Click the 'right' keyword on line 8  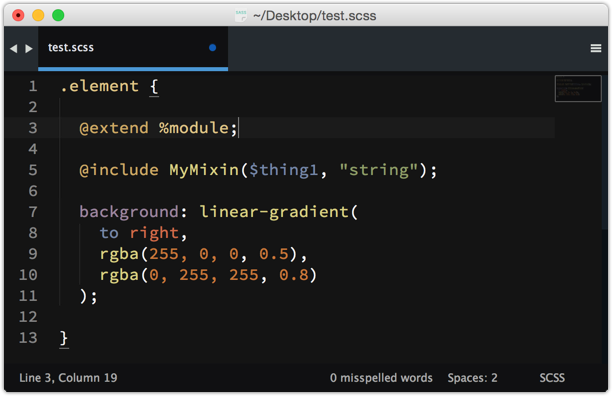154,233
